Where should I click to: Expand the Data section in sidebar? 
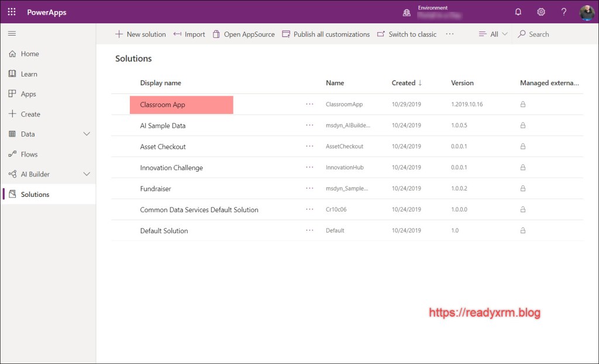pyautogui.click(x=87, y=134)
